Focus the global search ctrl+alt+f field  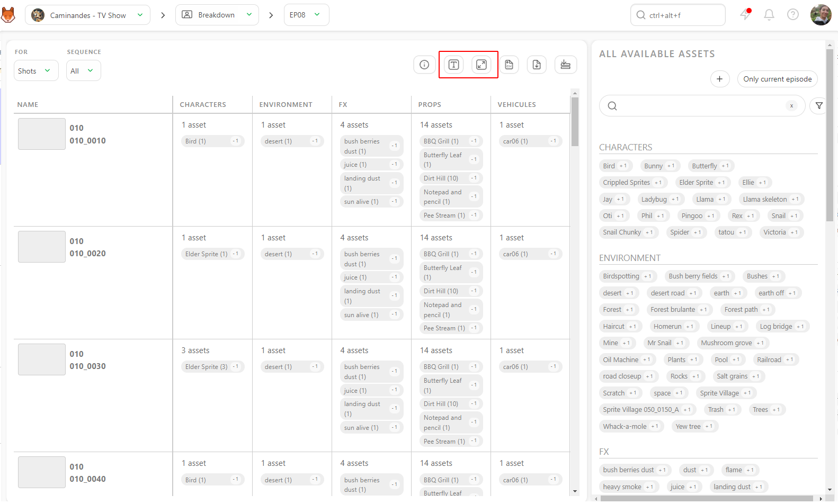(678, 15)
